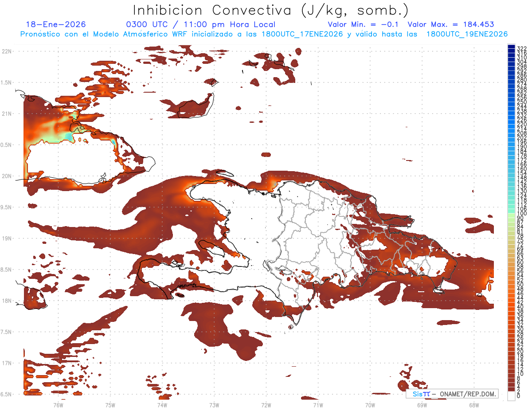Image resolution: width=532 pixels, height=411 pixels.
Task: Click the title "Inhibicion Convectiva (J/kg, somb.)"
Action: 271,10
